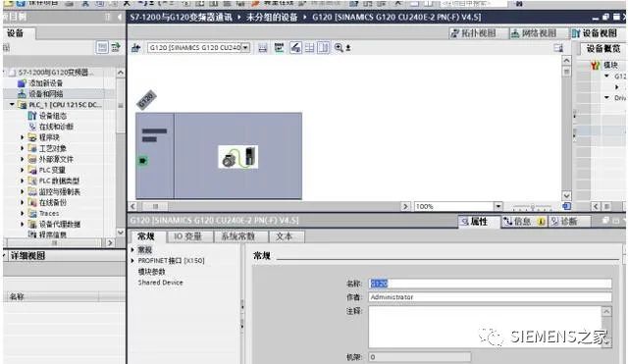Screen dimensions: 628x364
Task: Click the G120 drive motor image in rack
Action: (x=238, y=157)
